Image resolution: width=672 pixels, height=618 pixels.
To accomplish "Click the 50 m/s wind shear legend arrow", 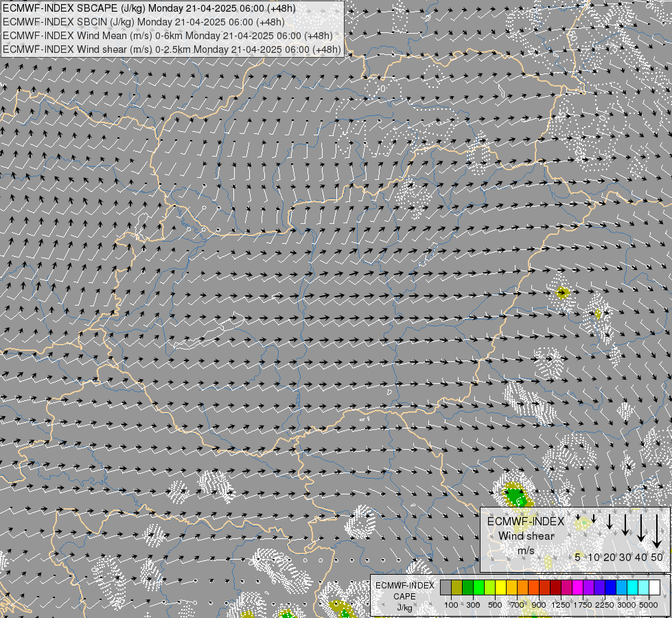I will pyautogui.click(x=657, y=531).
